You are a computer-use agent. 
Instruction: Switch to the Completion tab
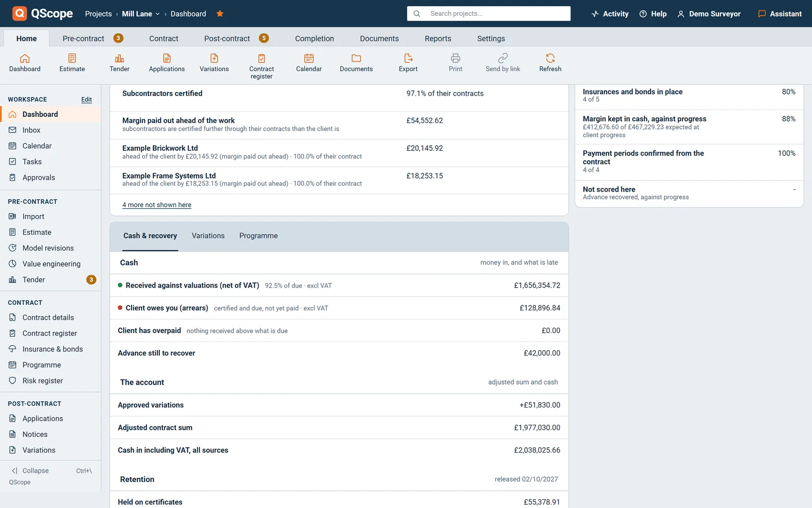[x=315, y=38]
